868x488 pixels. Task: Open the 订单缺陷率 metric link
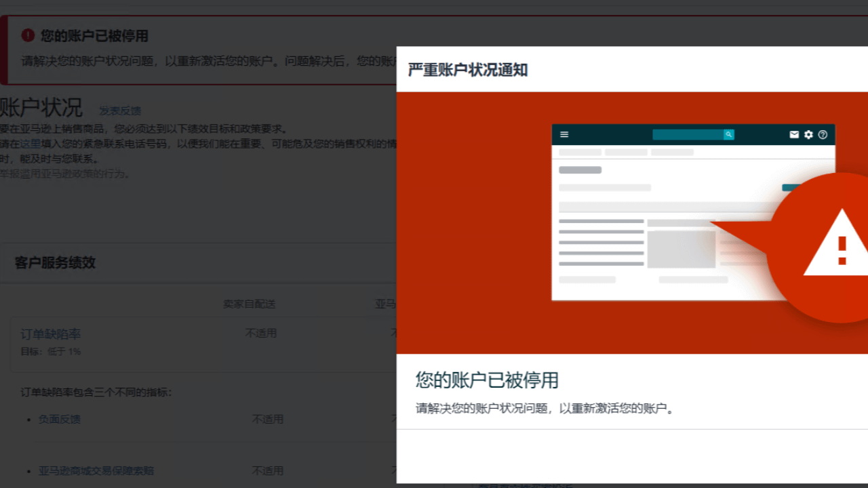[x=51, y=334]
